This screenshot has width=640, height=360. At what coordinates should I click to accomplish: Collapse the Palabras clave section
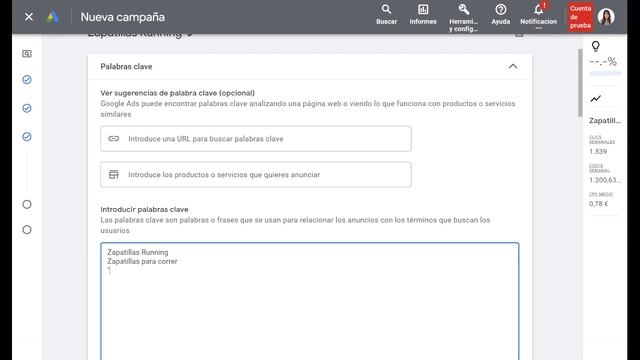click(513, 67)
